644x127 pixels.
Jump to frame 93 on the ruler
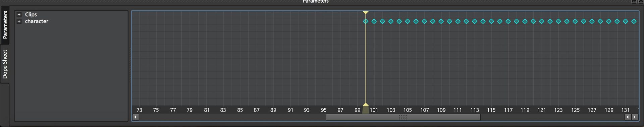(x=307, y=110)
